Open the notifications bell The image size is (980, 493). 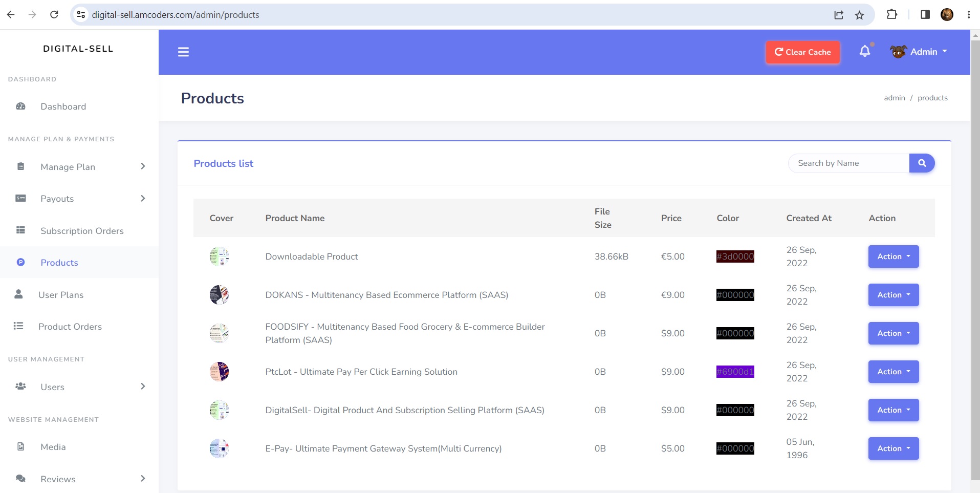click(864, 51)
